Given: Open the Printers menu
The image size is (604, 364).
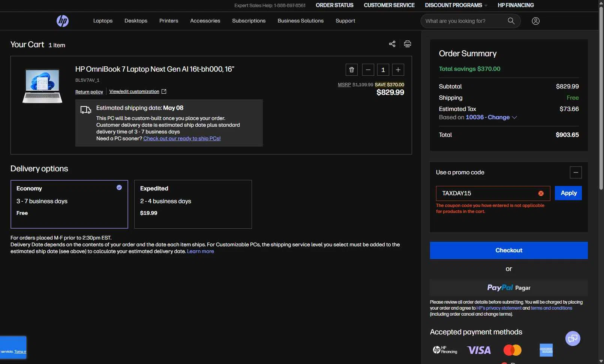Looking at the screenshot, I should [169, 21].
